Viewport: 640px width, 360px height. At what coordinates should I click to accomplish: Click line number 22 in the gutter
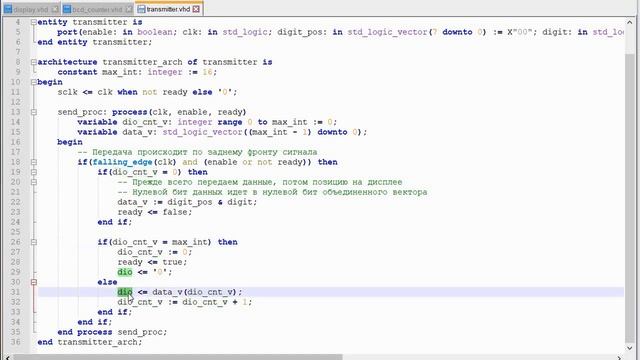coord(16,202)
